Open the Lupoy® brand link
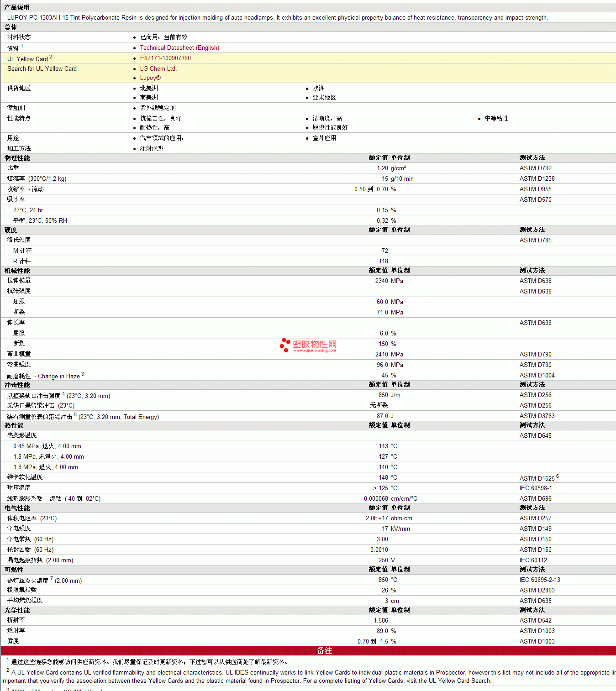This screenshot has height=691, width=616. pyautogui.click(x=150, y=78)
